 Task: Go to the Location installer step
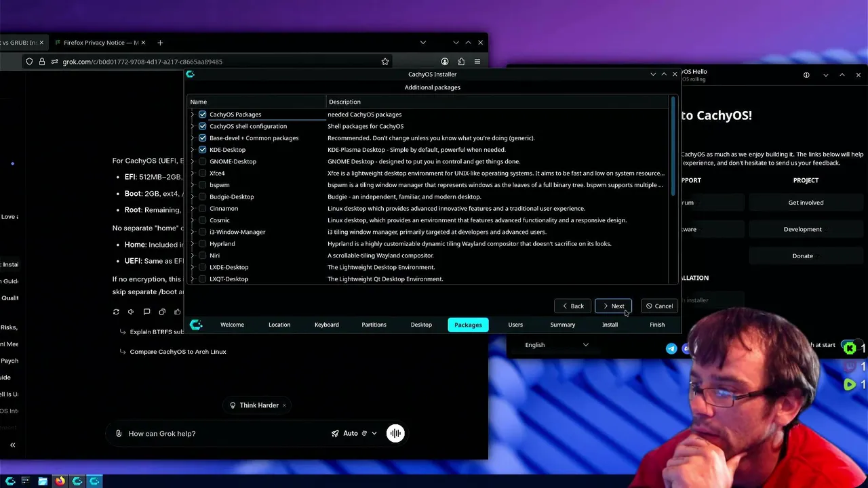tap(279, 325)
